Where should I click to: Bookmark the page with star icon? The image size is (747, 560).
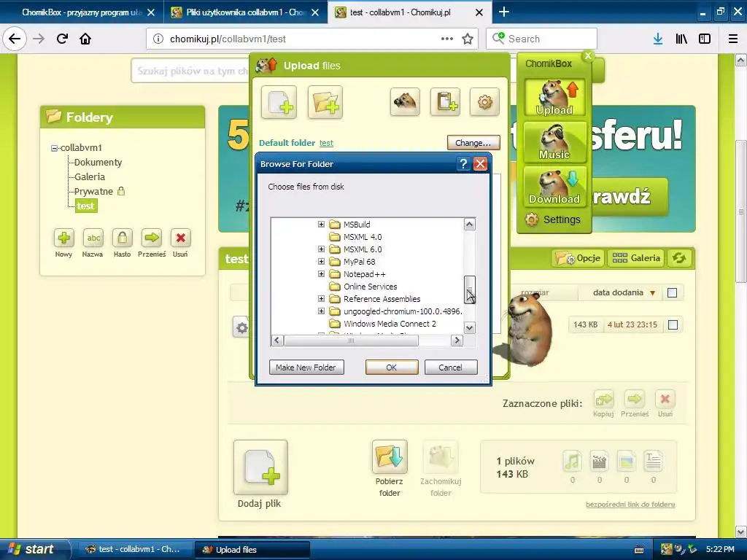[468, 39]
